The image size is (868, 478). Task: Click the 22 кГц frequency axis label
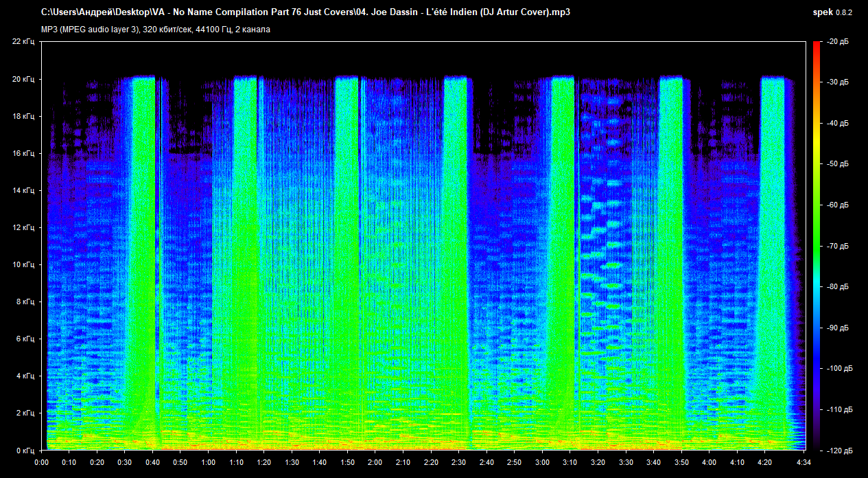23,42
